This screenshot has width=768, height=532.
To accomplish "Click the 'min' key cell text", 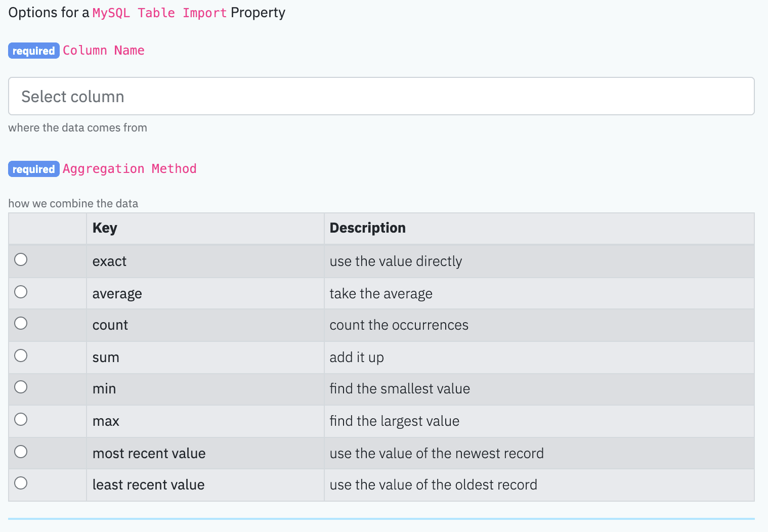I will [104, 389].
